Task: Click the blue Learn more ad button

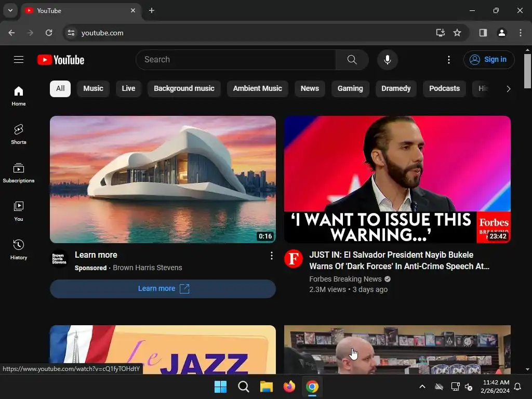Action: pos(163,289)
